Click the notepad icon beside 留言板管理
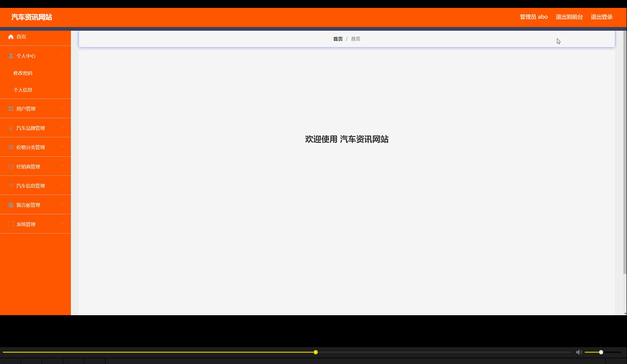This screenshot has width=627, height=364. [x=11, y=204]
